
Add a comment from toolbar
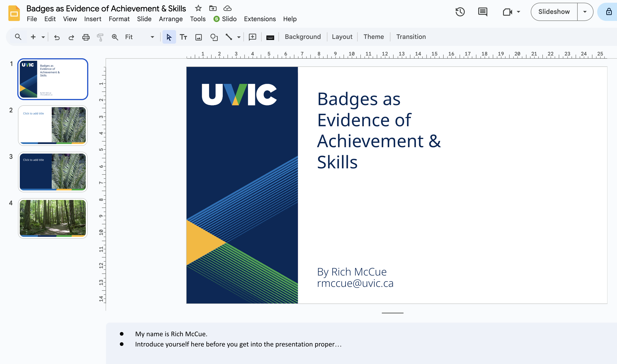(252, 37)
